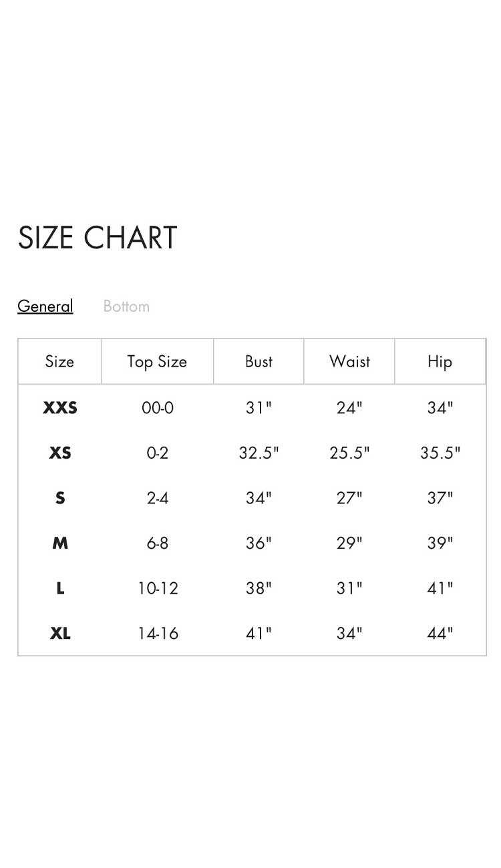Click the 27 inch waist value for size S
The width and height of the screenshot is (501, 868).
tap(349, 498)
